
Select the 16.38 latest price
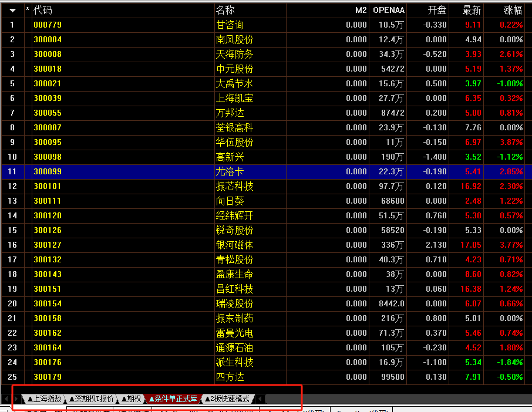click(x=471, y=289)
